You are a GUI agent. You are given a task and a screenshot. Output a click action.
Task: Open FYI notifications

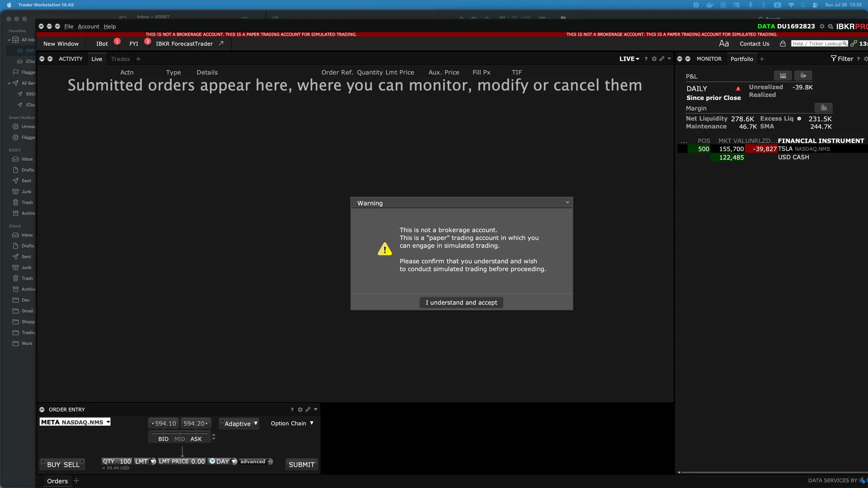tap(134, 44)
